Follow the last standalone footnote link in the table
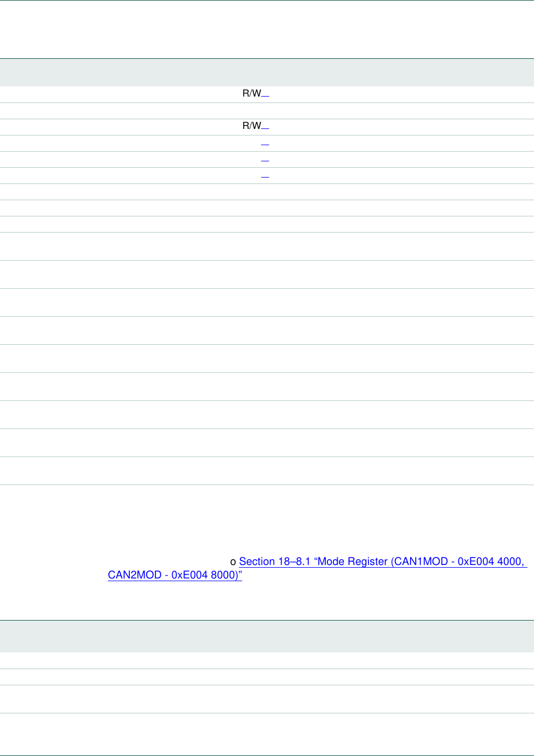Screen dimensions: 534x756 [x=265, y=176]
